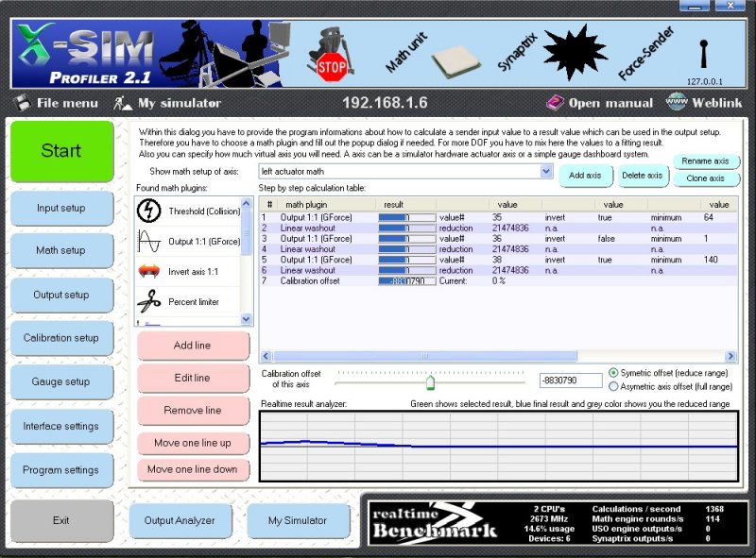Click the green Start button

[61, 151]
